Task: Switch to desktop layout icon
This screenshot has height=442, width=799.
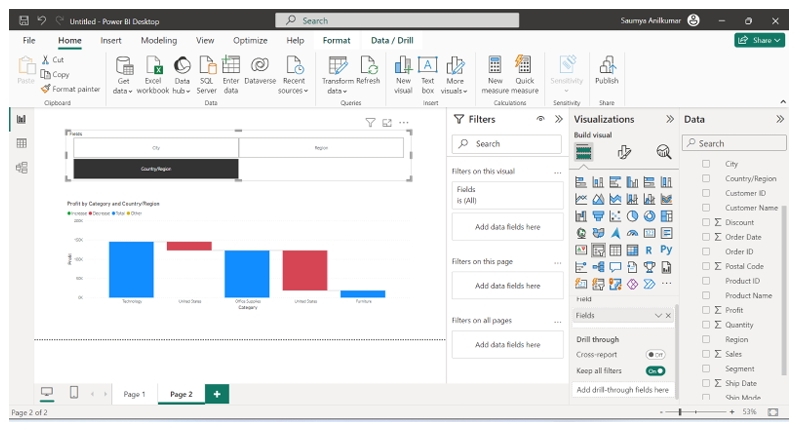Action: pyautogui.click(x=47, y=392)
